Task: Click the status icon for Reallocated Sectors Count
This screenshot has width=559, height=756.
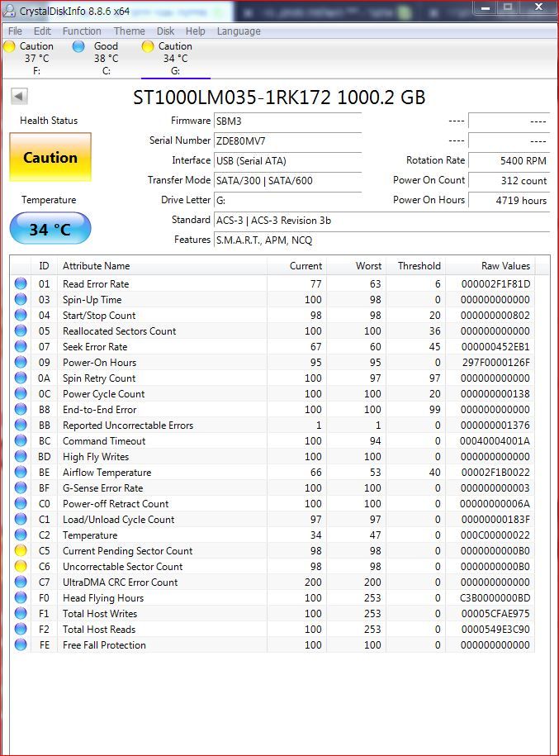Action: 21,330
